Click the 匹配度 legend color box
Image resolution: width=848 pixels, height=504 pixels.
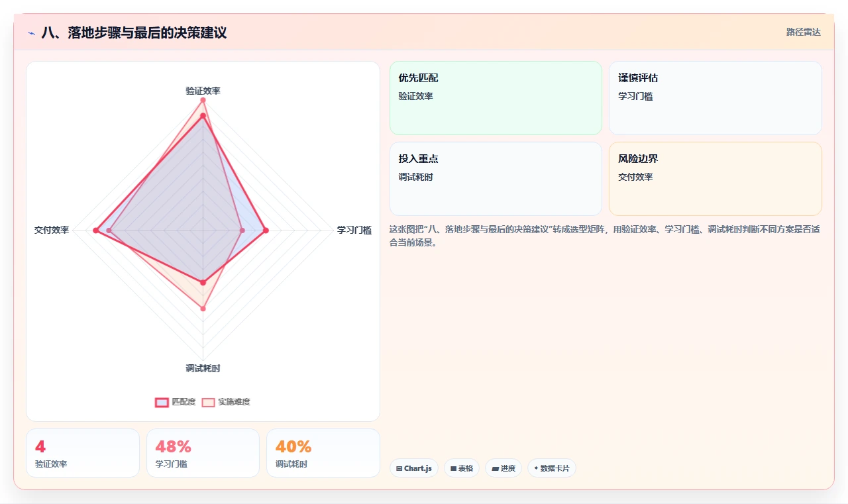162,402
